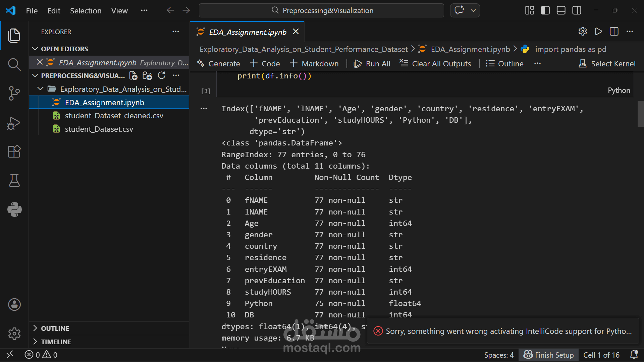
Task: Open the Extensions view
Action: coord(14,152)
